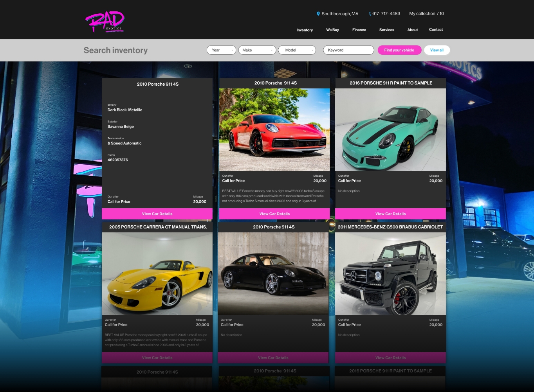The image size is (534, 392).
Task: View Car Details for 2016 Porsche 911 R
Action: 390,214
